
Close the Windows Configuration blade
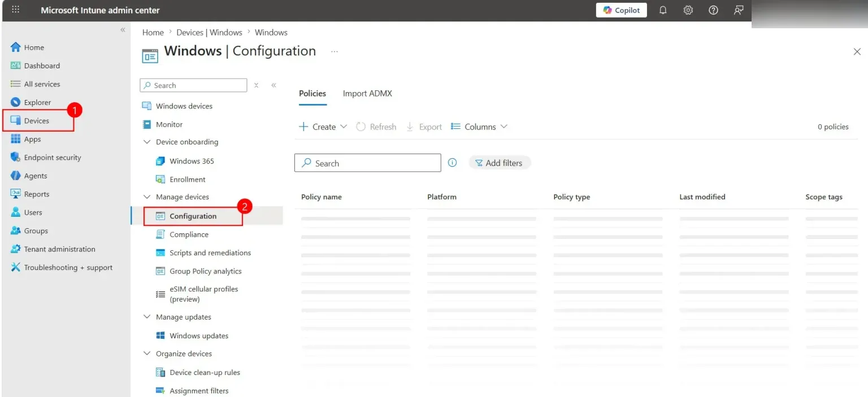click(x=857, y=51)
